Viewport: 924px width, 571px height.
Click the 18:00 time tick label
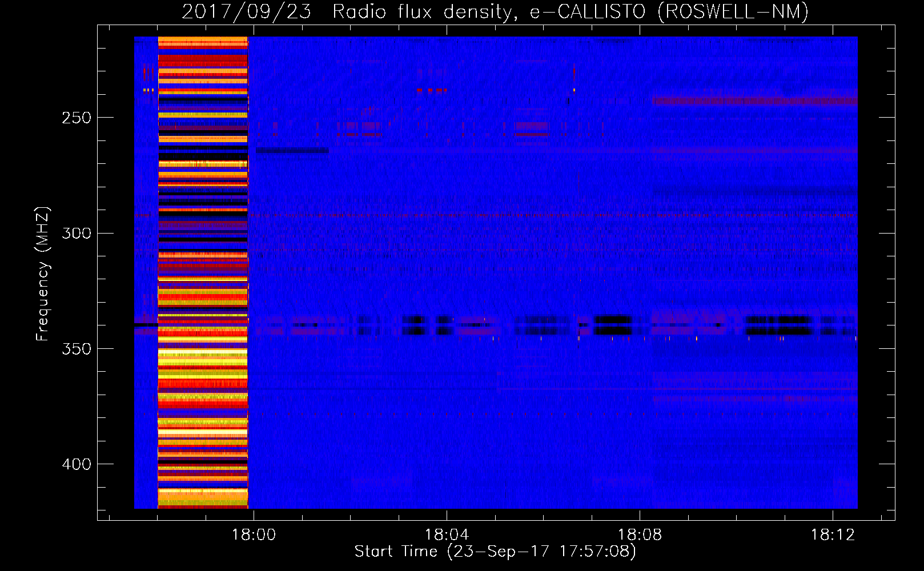[254, 534]
